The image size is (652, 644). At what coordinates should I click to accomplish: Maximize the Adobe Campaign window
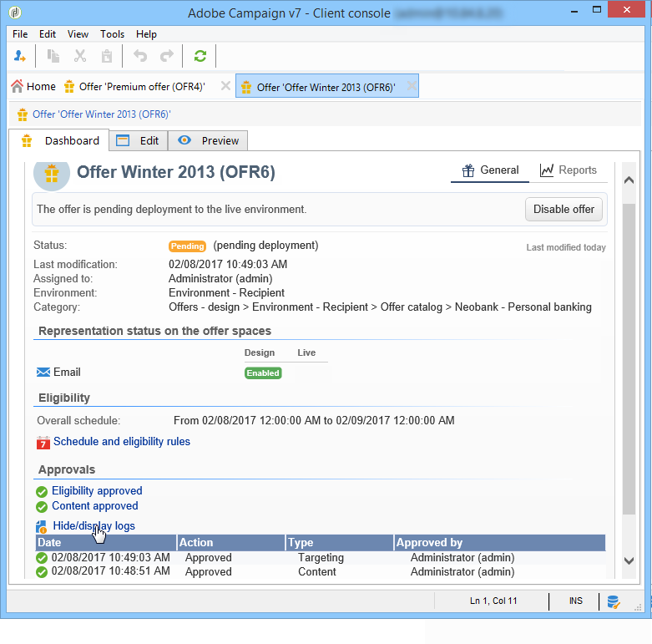pyautogui.click(x=597, y=10)
